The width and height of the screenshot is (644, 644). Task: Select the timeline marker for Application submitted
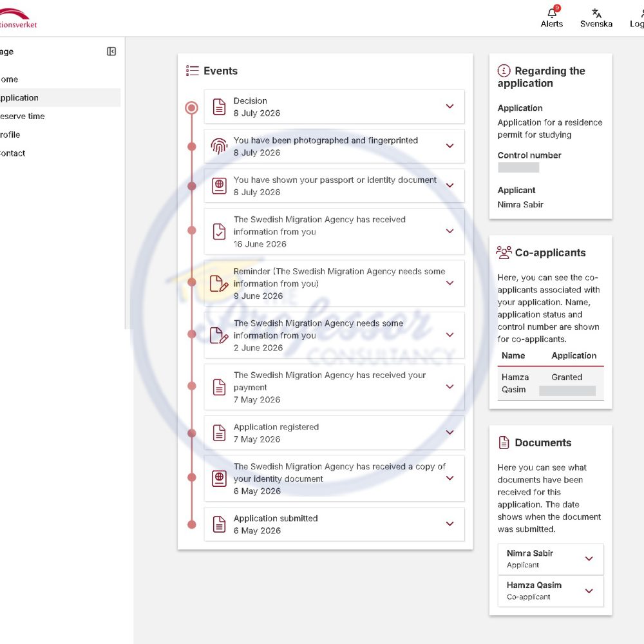point(191,524)
